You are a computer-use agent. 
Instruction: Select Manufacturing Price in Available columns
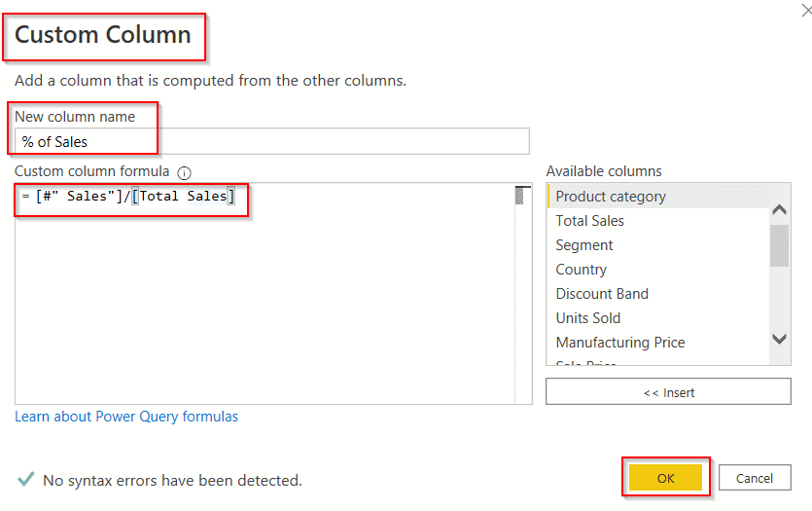pyautogui.click(x=658, y=343)
